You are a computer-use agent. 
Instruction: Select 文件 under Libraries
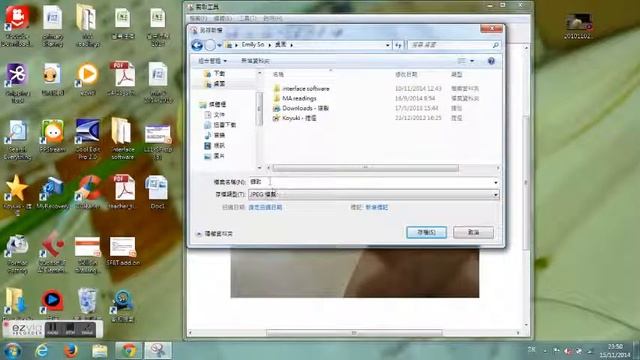[215, 115]
